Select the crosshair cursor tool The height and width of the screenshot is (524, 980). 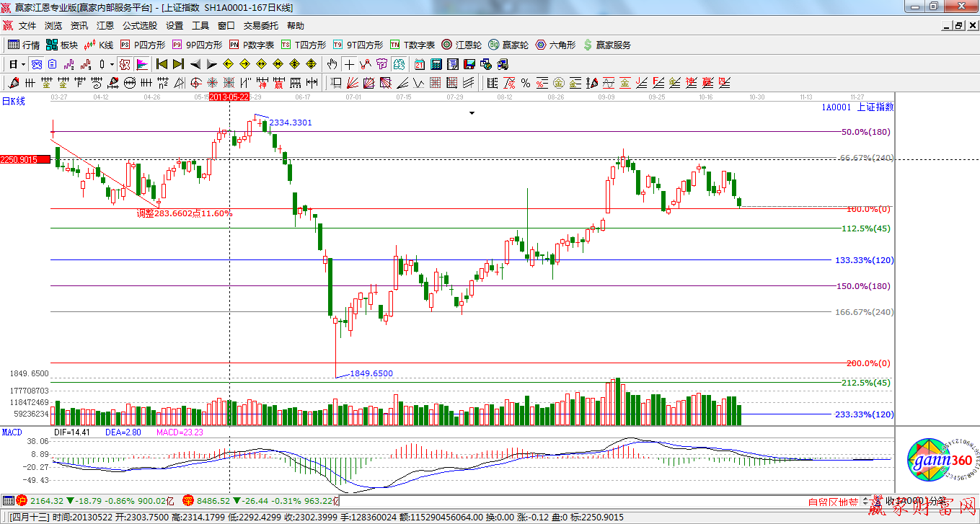tap(349, 64)
